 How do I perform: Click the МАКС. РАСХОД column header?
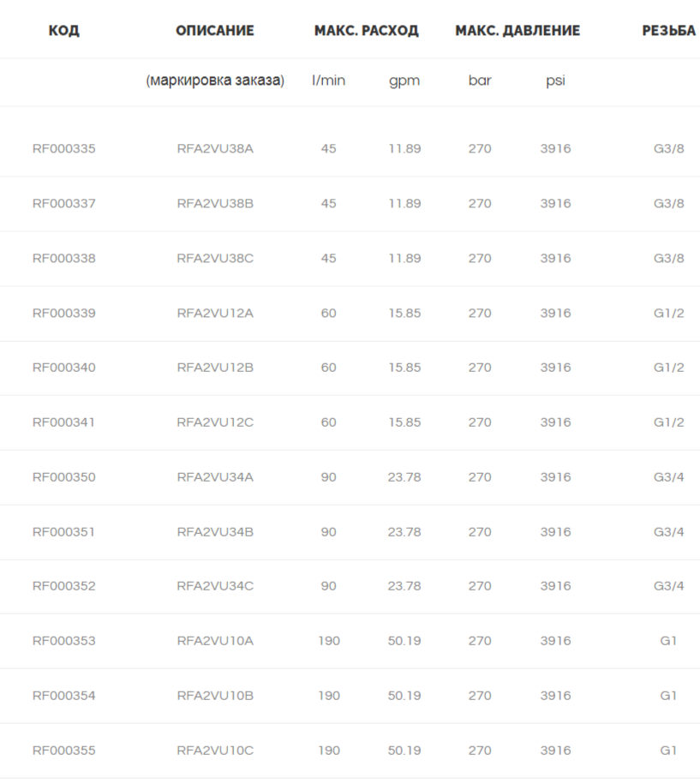tap(366, 31)
